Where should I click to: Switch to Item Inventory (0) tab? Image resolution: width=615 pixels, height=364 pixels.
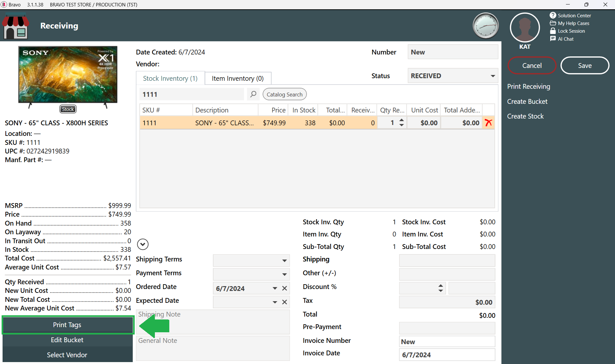(238, 79)
